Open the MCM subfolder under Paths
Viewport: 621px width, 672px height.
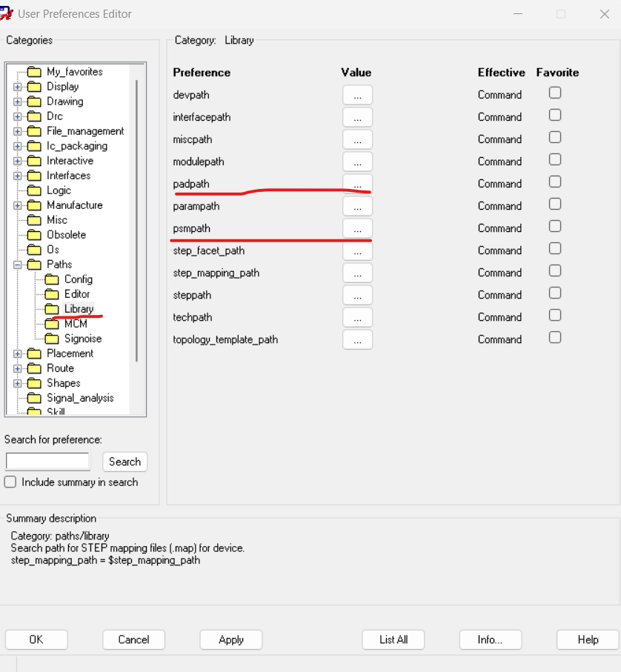(76, 324)
